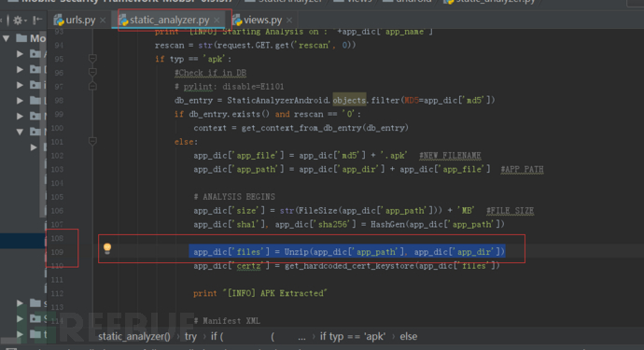Expand the third-from-last folder in tree

tap(20, 303)
